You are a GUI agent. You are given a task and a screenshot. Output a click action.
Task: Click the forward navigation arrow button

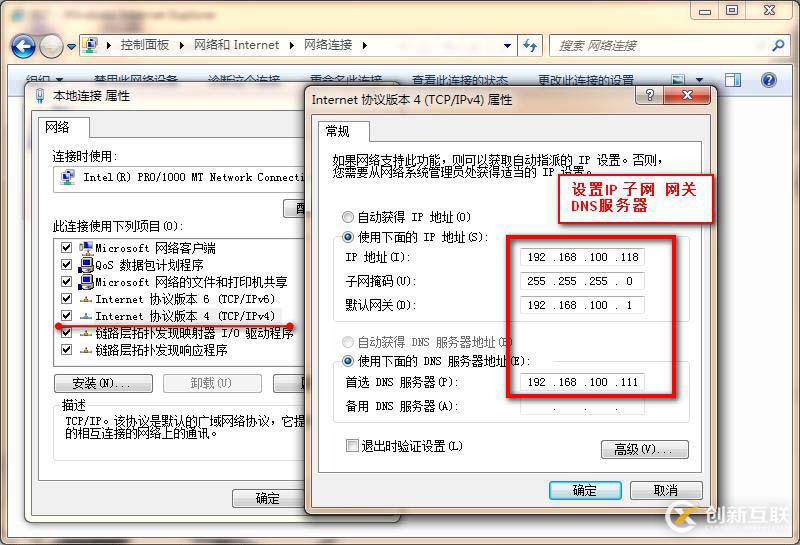pyautogui.click(x=51, y=46)
